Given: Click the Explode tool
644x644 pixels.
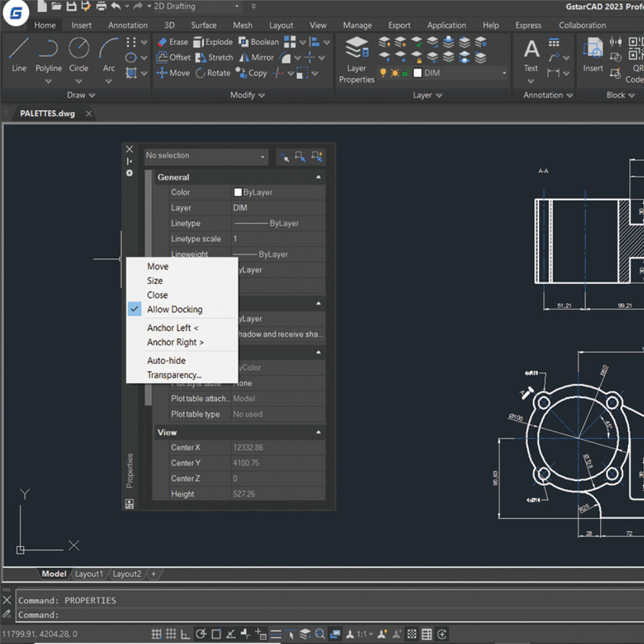Looking at the screenshot, I should (213, 42).
